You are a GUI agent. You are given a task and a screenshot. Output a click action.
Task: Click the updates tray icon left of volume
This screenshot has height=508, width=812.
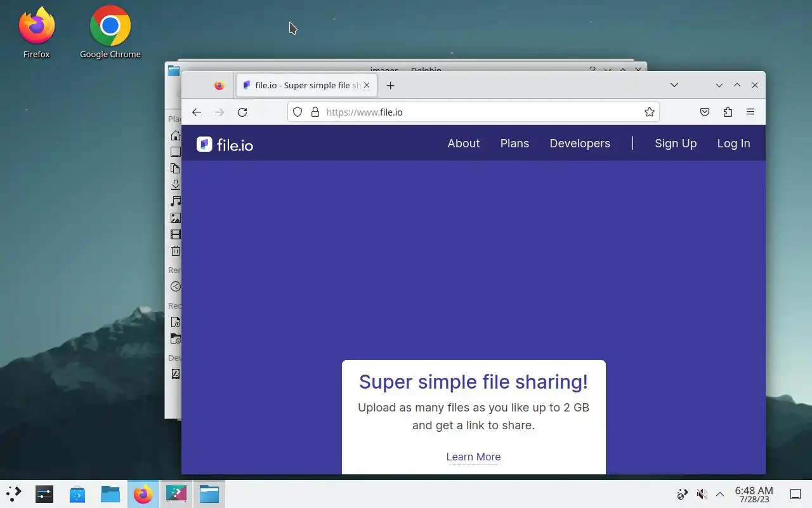tap(683, 494)
